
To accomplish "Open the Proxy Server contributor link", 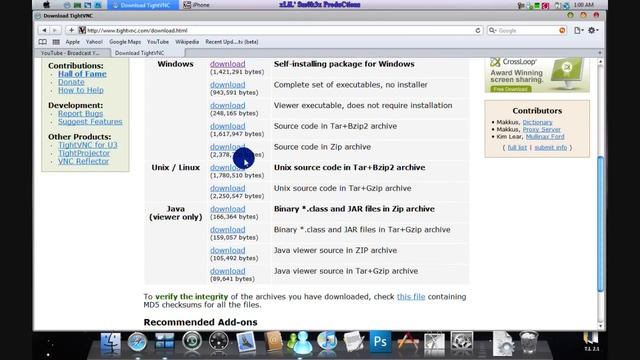I will click(542, 129).
